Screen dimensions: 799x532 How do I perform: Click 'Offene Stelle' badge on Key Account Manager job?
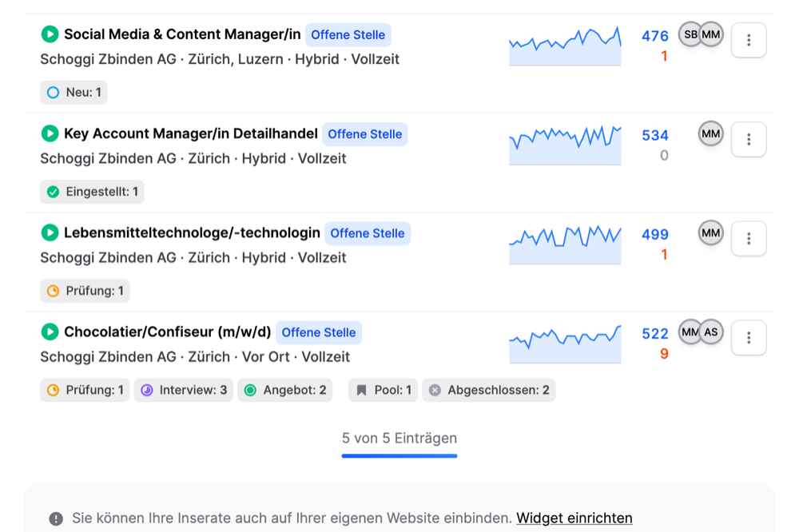tap(365, 134)
